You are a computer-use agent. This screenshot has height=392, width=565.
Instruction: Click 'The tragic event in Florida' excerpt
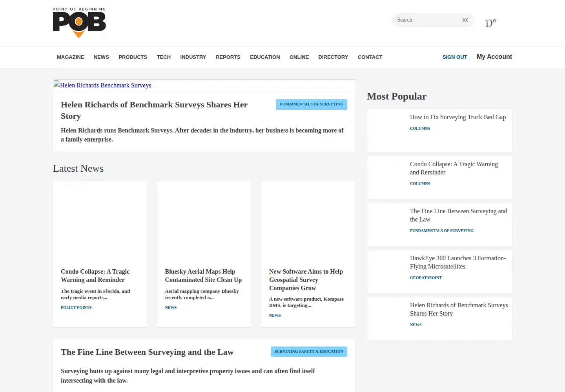95,294
